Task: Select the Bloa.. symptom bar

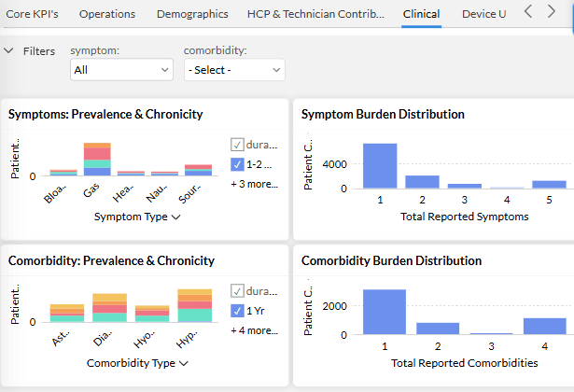Action: 63,173
